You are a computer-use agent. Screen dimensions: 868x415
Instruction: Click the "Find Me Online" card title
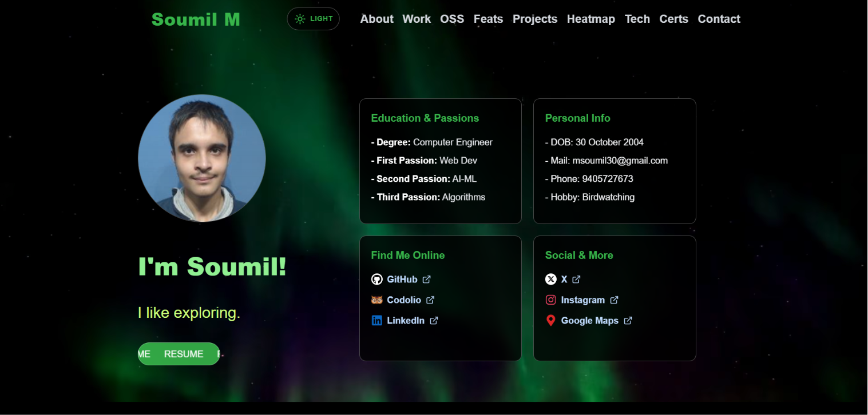pyautogui.click(x=408, y=256)
